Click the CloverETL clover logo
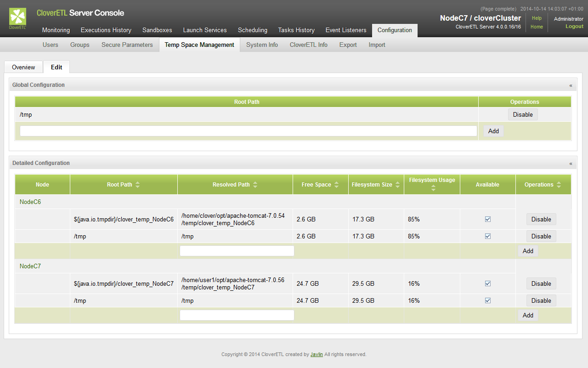588x368 pixels. pos(17,18)
